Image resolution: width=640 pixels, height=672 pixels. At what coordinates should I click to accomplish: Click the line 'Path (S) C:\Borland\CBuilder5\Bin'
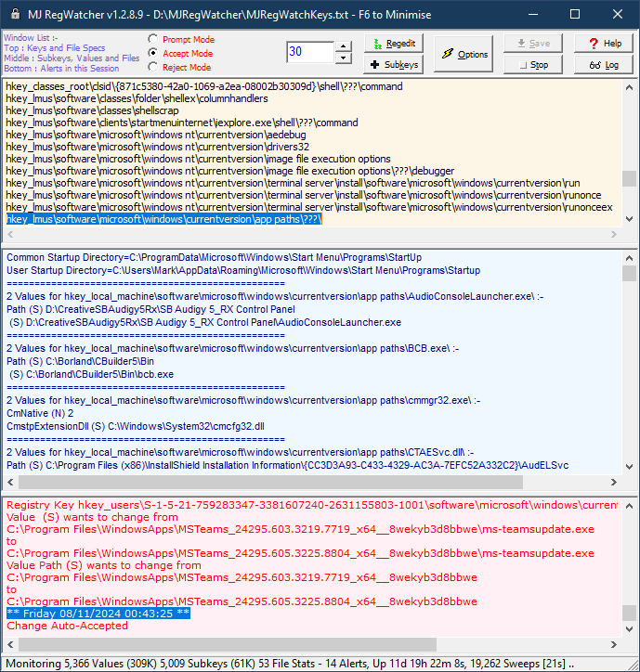80,361
